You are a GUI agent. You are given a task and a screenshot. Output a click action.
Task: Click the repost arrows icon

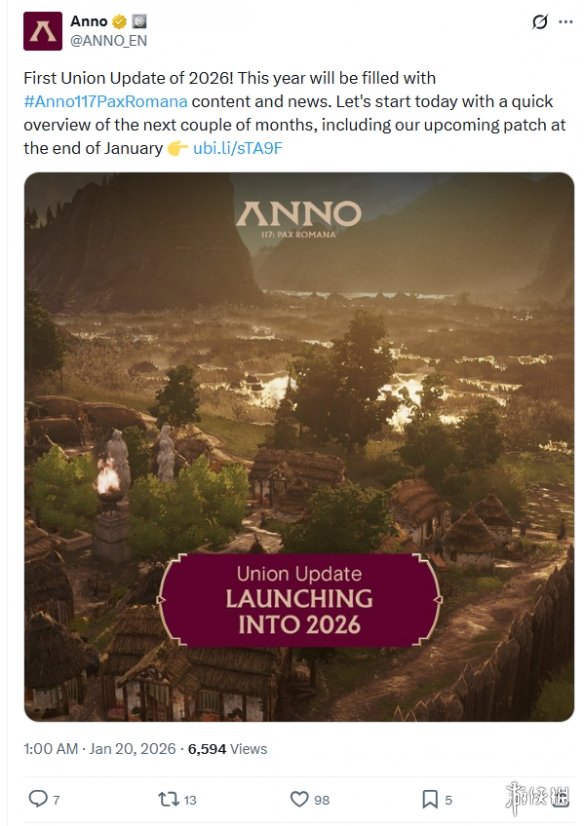169,799
